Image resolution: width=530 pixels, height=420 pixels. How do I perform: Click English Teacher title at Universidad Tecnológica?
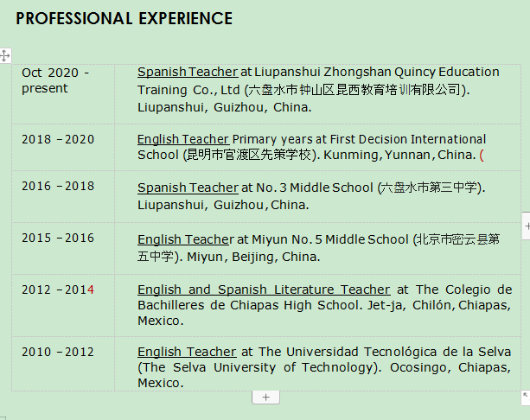[x=186, y=352]
